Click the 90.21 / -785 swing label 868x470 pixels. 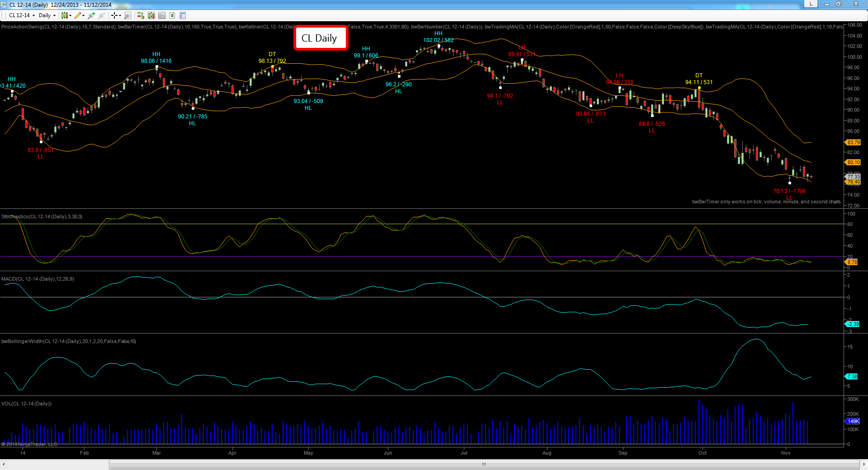pos(193,117)
